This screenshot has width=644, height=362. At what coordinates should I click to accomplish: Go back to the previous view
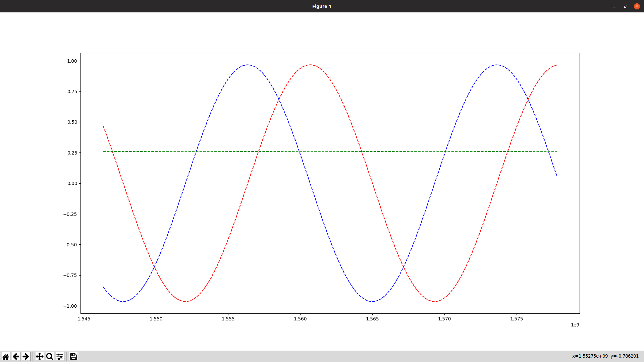[x=16, y=356]
